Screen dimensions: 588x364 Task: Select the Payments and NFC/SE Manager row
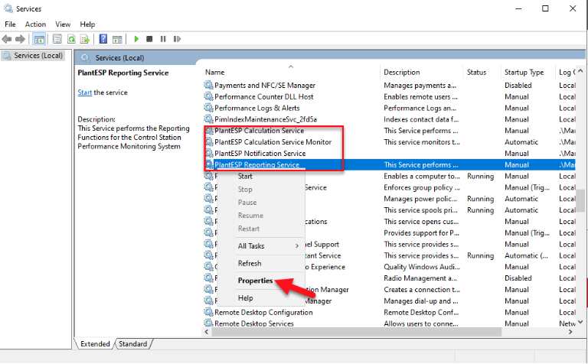click(389, 86)
